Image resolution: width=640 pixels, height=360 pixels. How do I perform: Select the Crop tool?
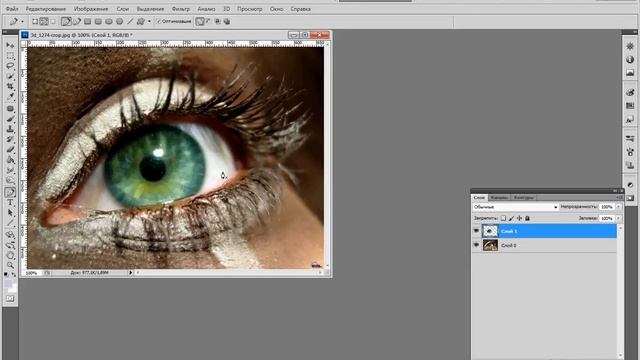click(10, 86)
